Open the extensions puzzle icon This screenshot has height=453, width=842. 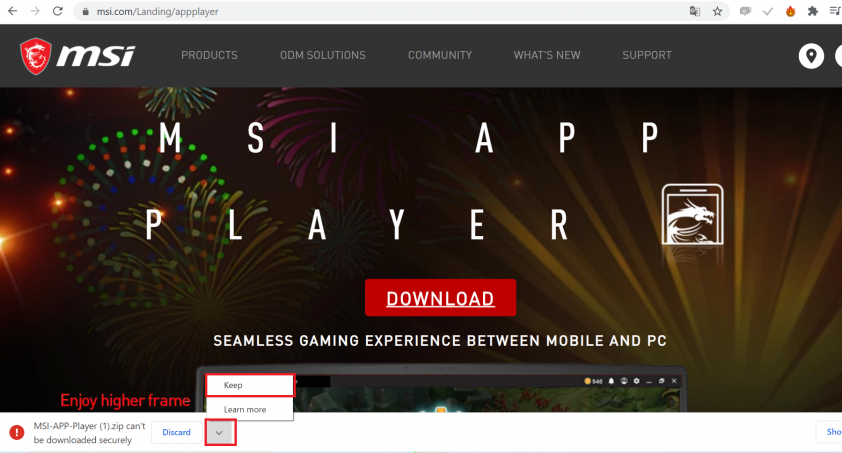tap(812, 11)
